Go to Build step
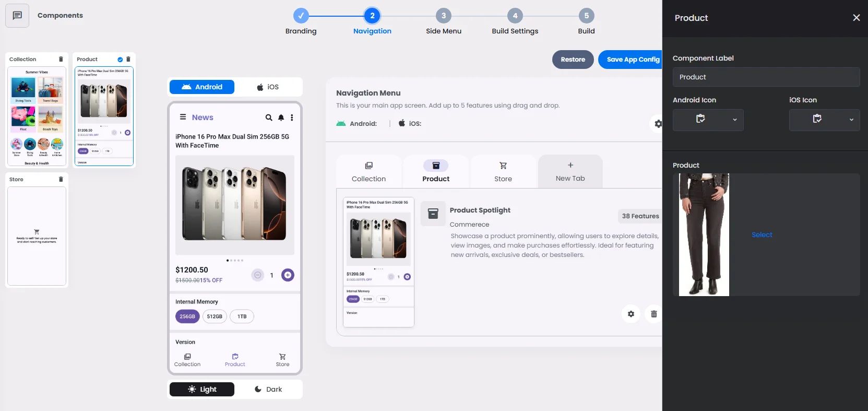 [x=587, y=22]
